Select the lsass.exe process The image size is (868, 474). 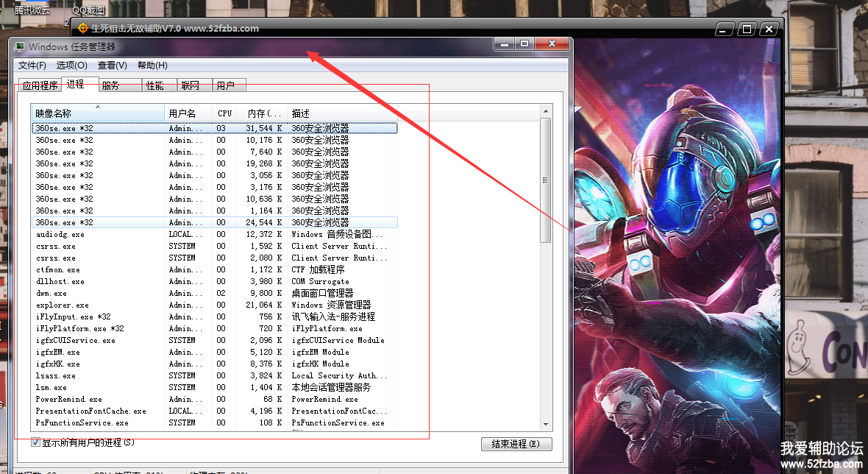[x=215, y=375]
